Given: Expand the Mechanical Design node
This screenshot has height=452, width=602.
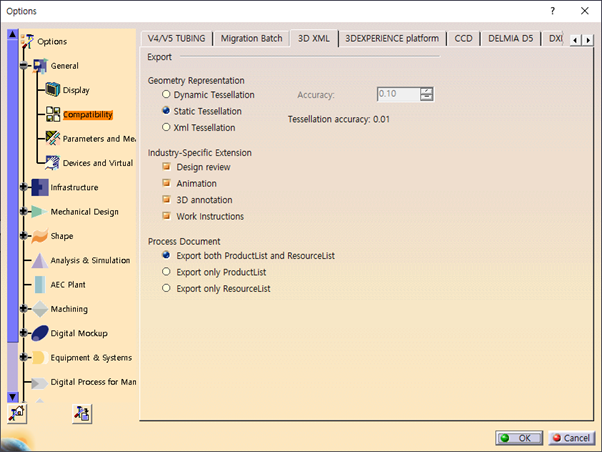Looking at the screenshot, I should coord(24,211).
